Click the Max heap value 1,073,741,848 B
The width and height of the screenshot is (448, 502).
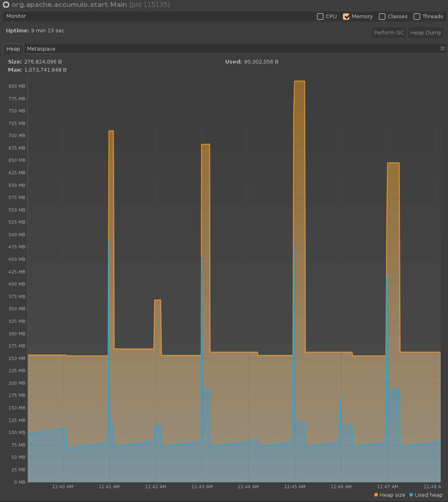pyautogui.click(x=45, y=70)
